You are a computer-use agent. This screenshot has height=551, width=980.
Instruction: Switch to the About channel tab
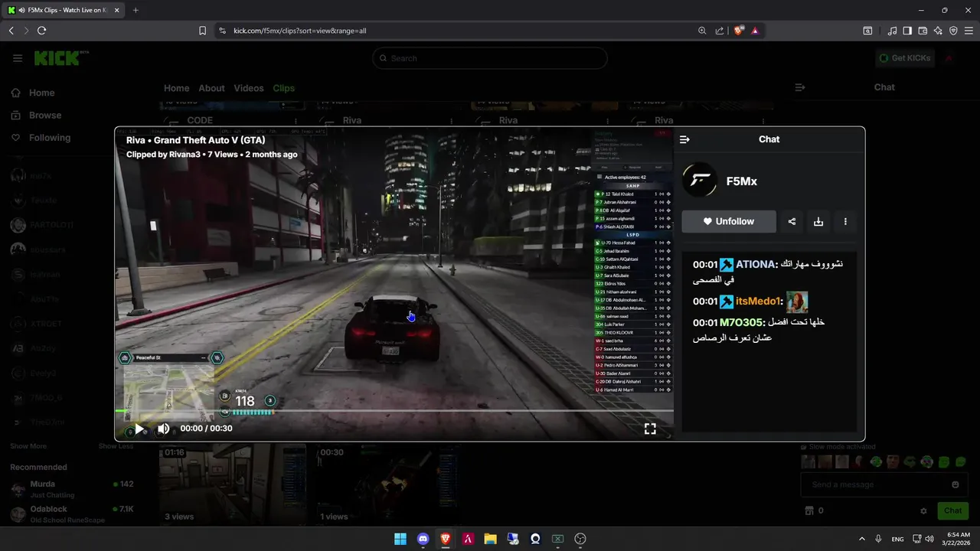(212, 88)
